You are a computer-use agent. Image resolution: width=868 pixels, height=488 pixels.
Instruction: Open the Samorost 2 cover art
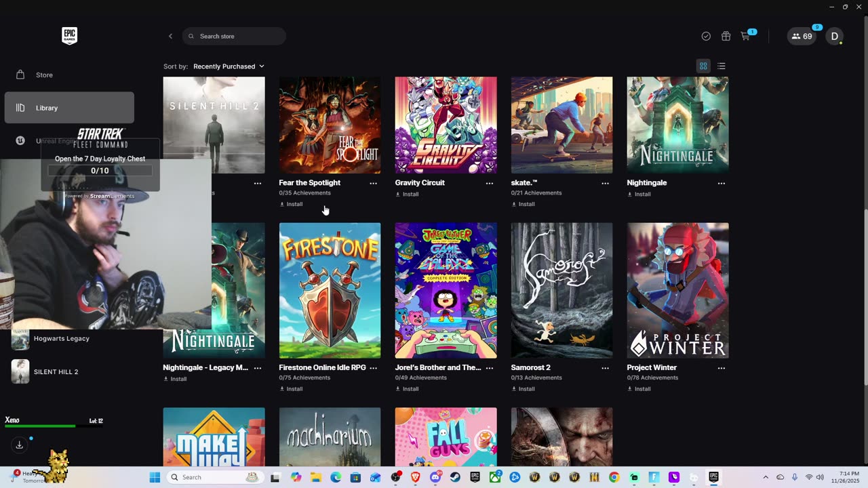pos(561,290)
